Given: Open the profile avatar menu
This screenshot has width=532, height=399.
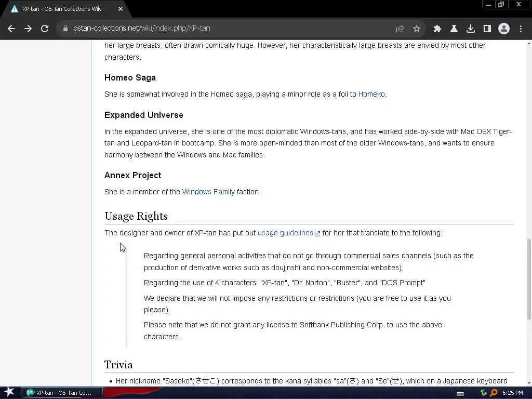Looking at the screenshot, I should click(x=504, y=29).
